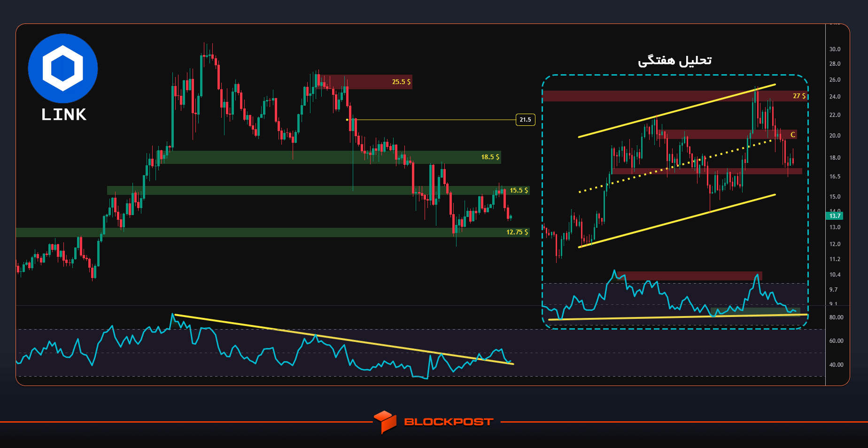868x448 pixels.
Task: Click the 60.00 RSI axis value
Action: [x=836, y=341]
